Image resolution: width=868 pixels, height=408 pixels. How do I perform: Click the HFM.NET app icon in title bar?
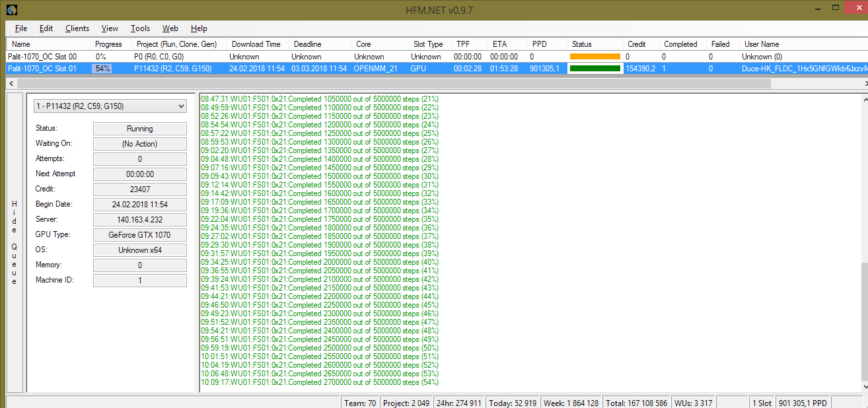(11, 9)
